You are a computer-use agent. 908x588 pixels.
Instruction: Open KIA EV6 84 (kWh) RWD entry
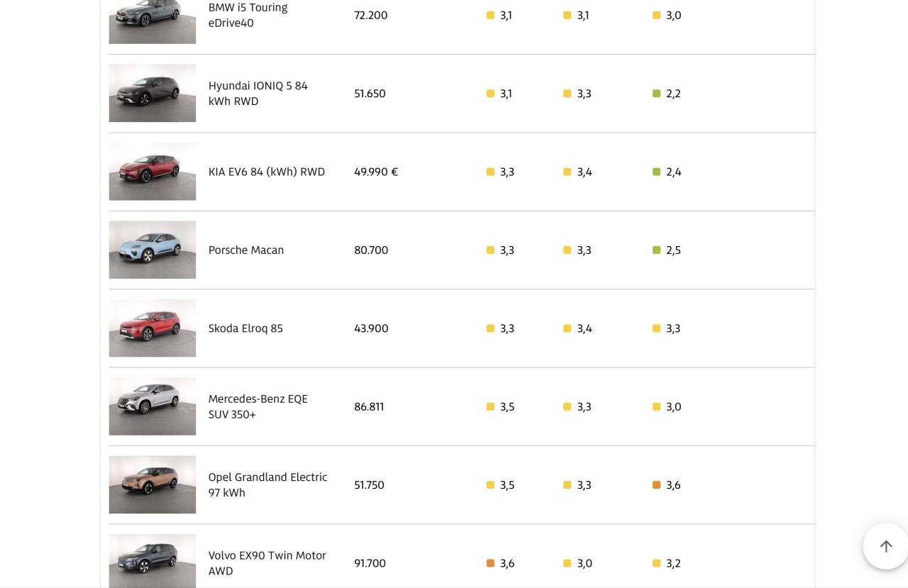pyautogui.click(x=266, y=172)
